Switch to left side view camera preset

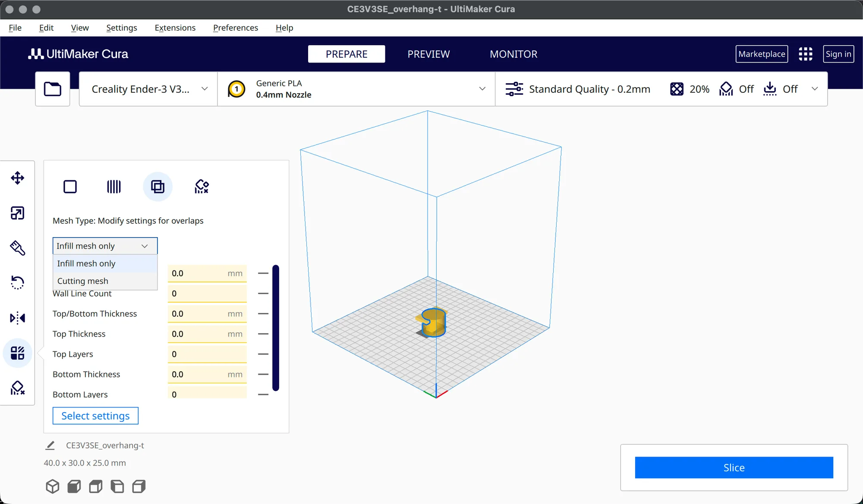(x=117, y=486)
